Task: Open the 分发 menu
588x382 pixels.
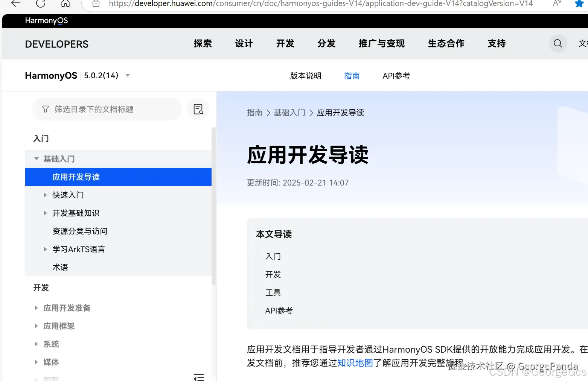Action: [326, 44]
